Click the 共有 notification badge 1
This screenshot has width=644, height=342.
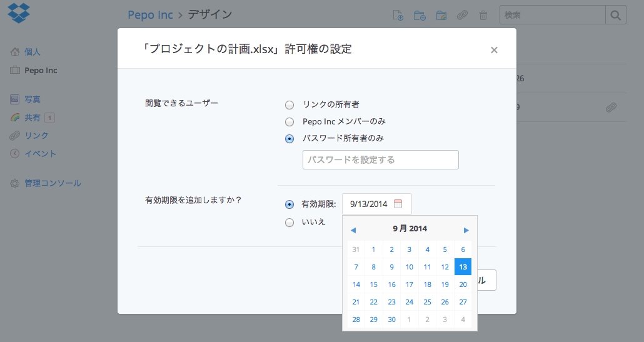click(x=49, y=118)
